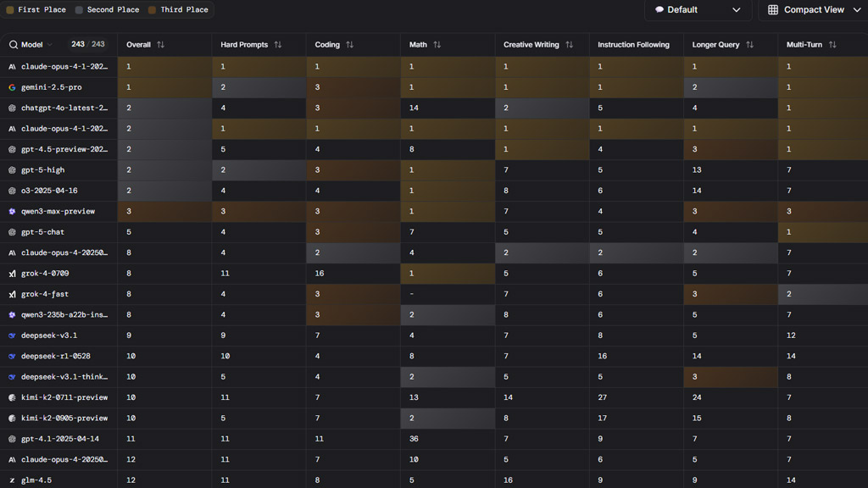Click the OpenAI logo for gpt-5-high
Screen dimensions: 868x488
point(12,170)
